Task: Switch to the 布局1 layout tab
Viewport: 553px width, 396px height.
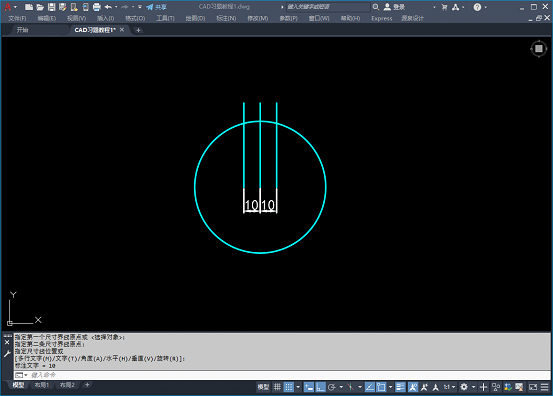Action: 42,385
